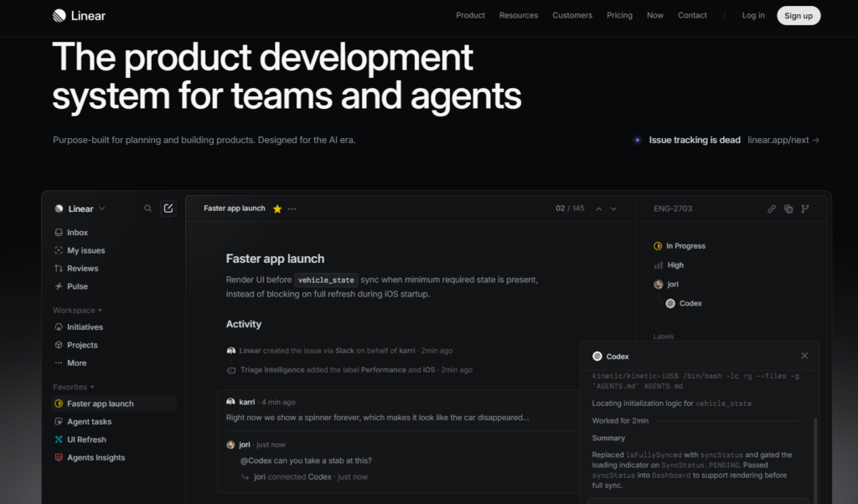Open the Now page

coord(655,15)
